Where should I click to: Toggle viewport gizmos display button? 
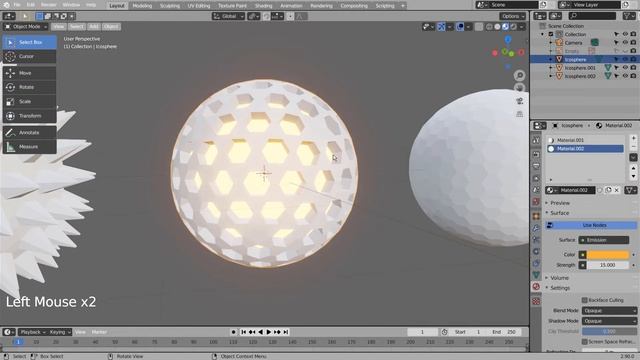pyautogui.click(x=441, y=27)
